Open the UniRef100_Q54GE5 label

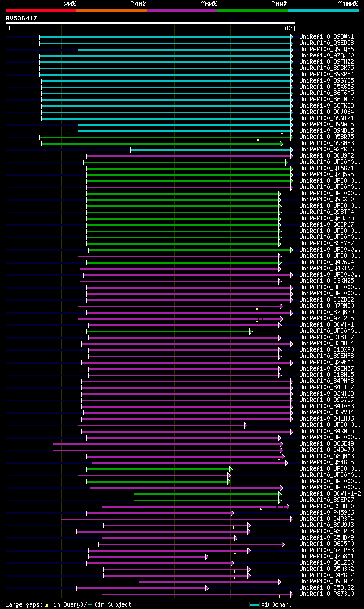326,463
